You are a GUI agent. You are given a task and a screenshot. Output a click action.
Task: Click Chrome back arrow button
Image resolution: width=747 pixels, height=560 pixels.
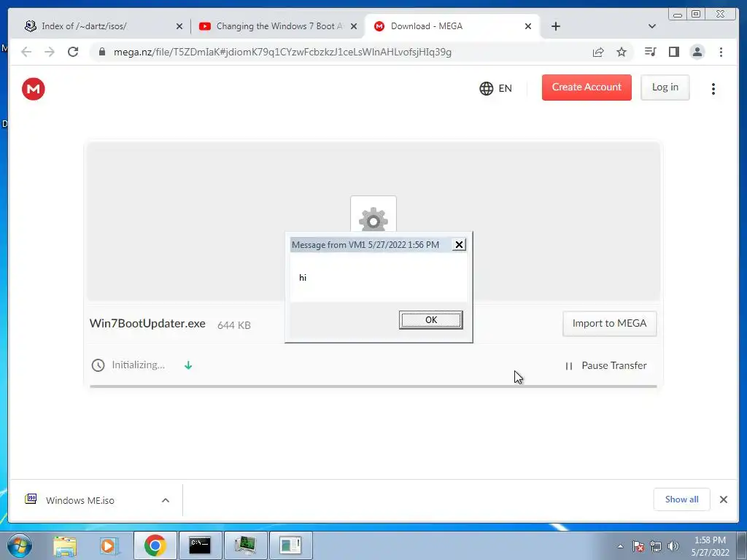point(26,52)
